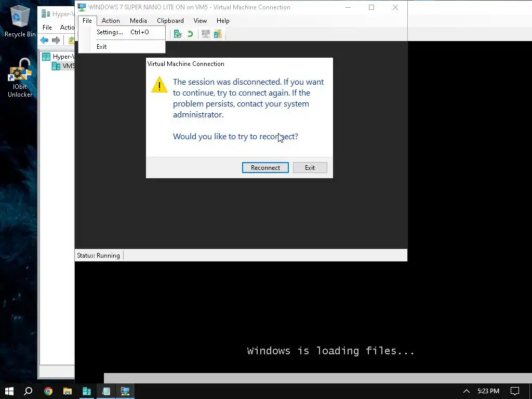Click the taskbar Search icon
Viewport: 532px width, 399px height.
pyautogui.click(x=28, y=391)
